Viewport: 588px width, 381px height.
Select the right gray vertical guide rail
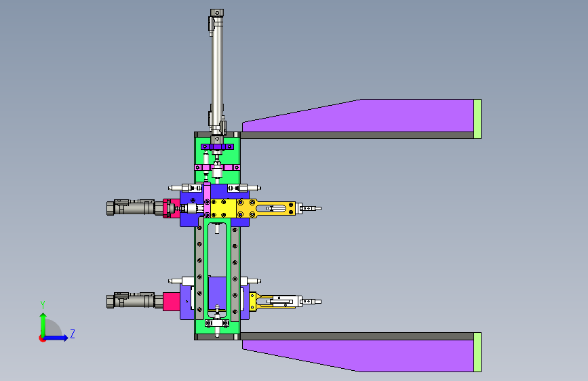(235, 274)
